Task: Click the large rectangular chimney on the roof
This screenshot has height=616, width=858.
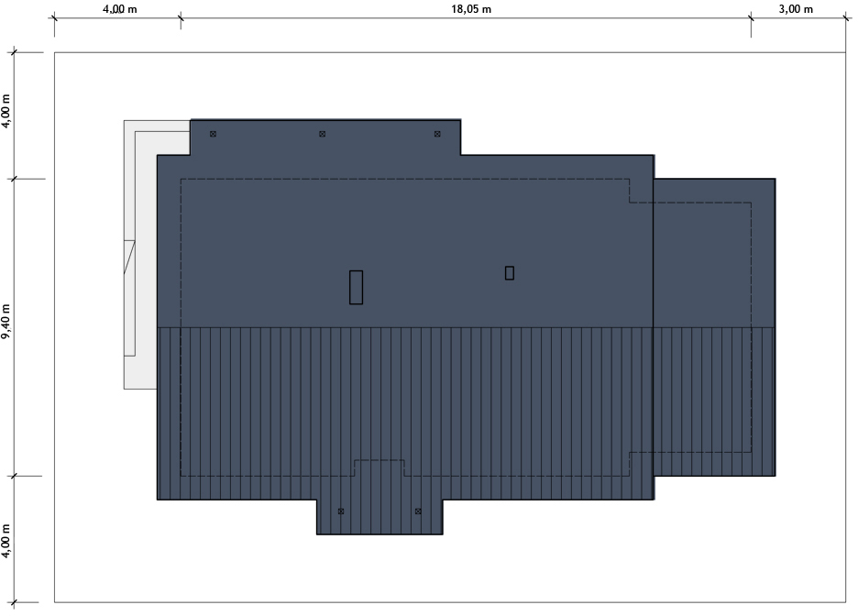Action: click(356, 287)
